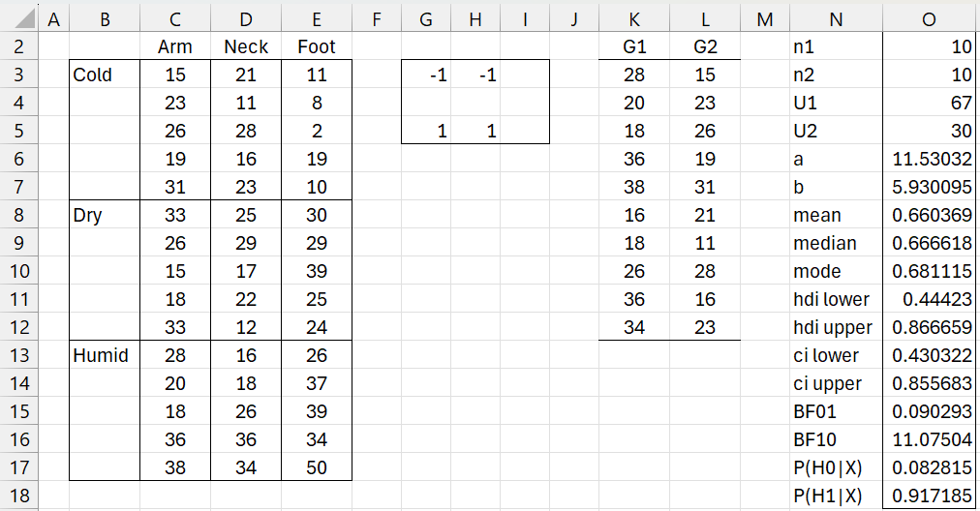Click the Cold label cell
Viewport: 980px width, 511px height.
(105, 75)
